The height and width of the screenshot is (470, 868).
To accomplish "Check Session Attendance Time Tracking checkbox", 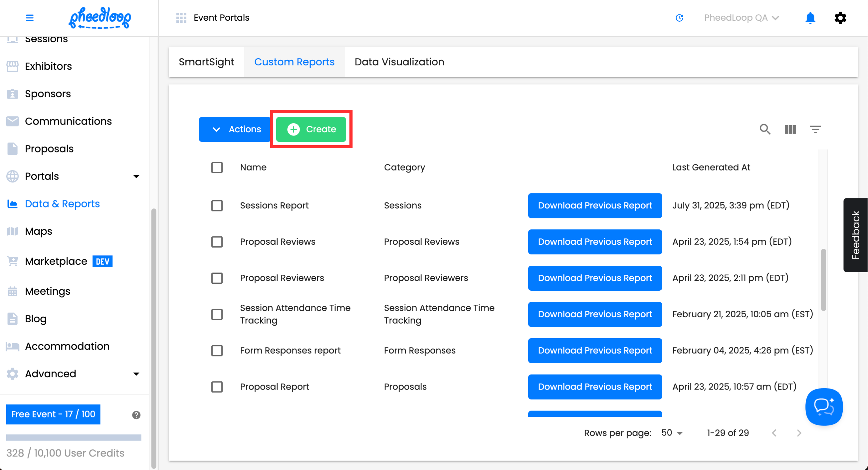I will (217, 314).
